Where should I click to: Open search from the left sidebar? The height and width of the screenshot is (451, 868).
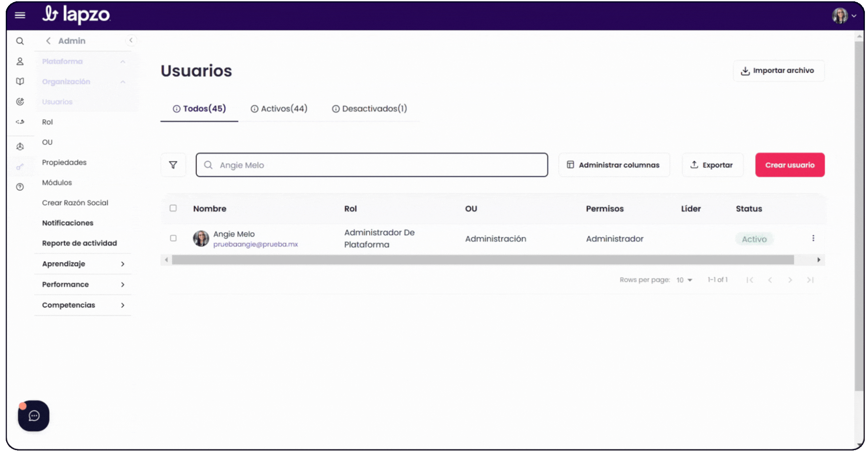tap(20, 41)
